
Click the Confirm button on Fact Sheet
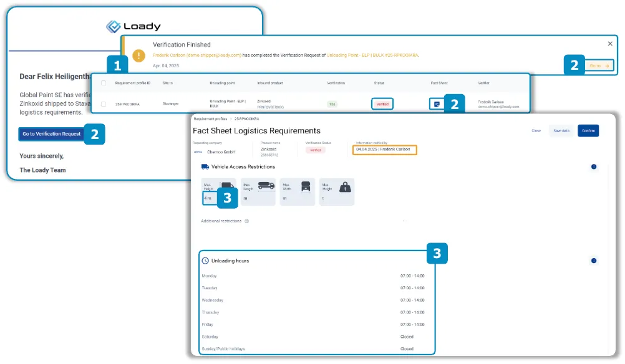pyautogui.click(x=588, y=131)
